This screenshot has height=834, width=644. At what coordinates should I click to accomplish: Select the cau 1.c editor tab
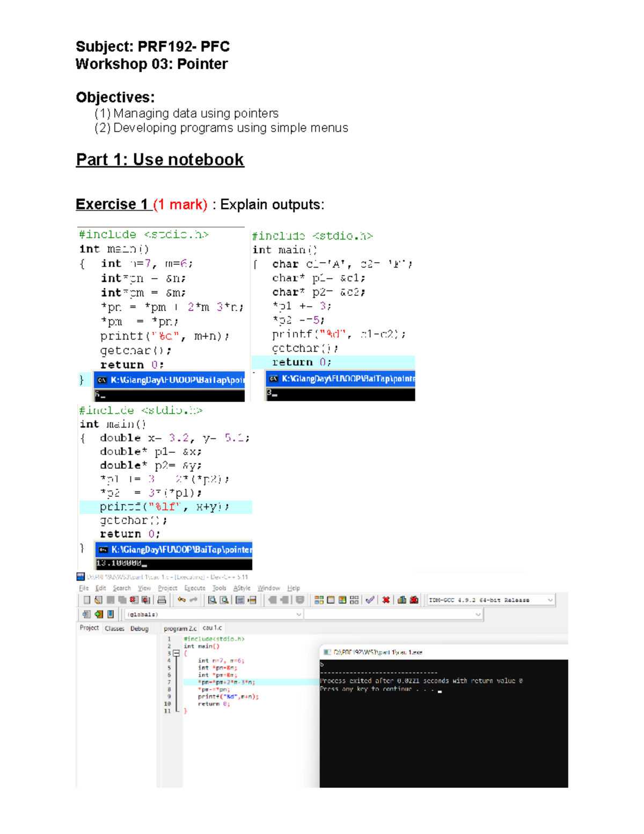[x=212, y=627]
